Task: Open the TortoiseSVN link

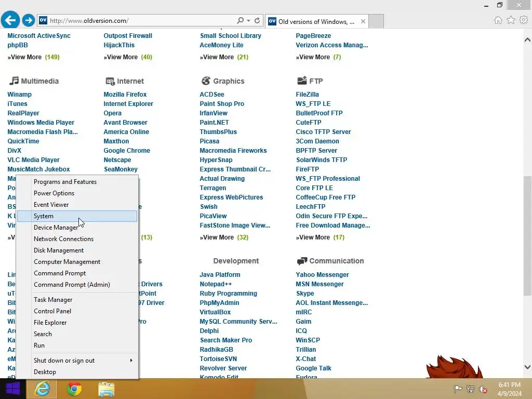Action: click(218, 359)
